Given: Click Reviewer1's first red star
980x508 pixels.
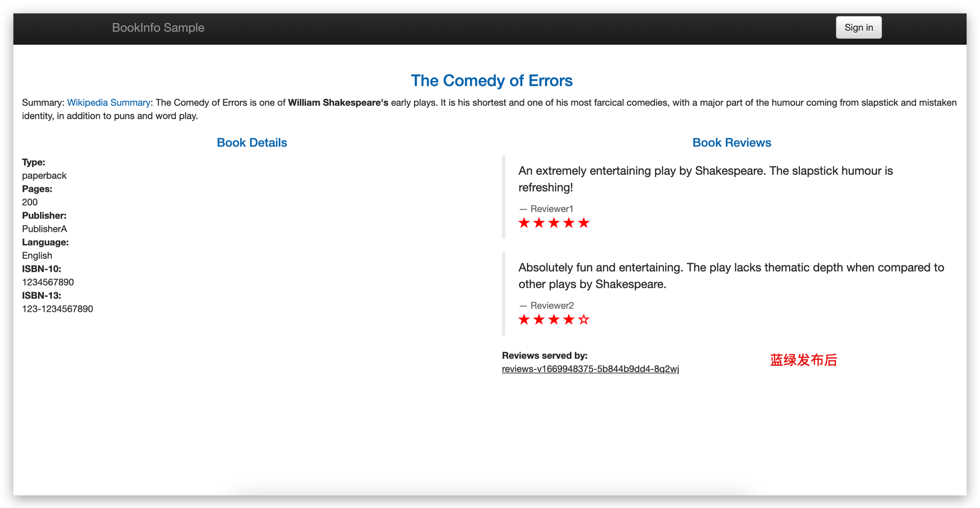Looking at the screenshot, I should click(x=524, y=223).
